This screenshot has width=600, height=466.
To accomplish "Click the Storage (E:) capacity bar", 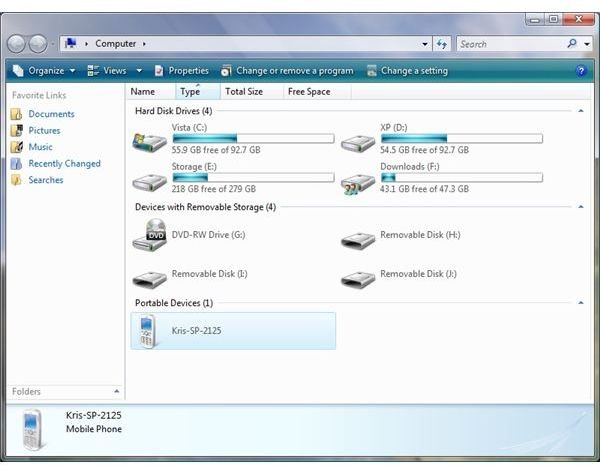I will [253, 177].
